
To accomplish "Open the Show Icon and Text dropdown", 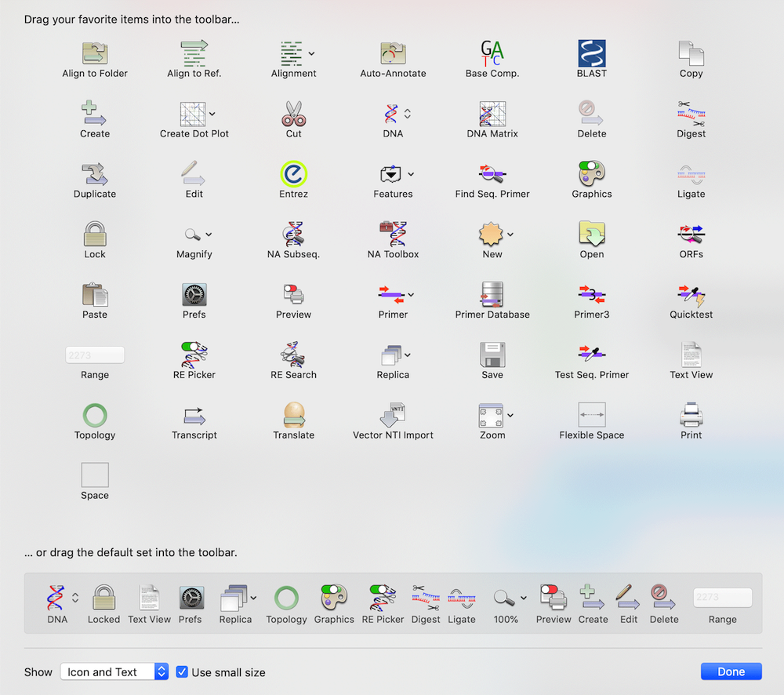I will 114,671.
